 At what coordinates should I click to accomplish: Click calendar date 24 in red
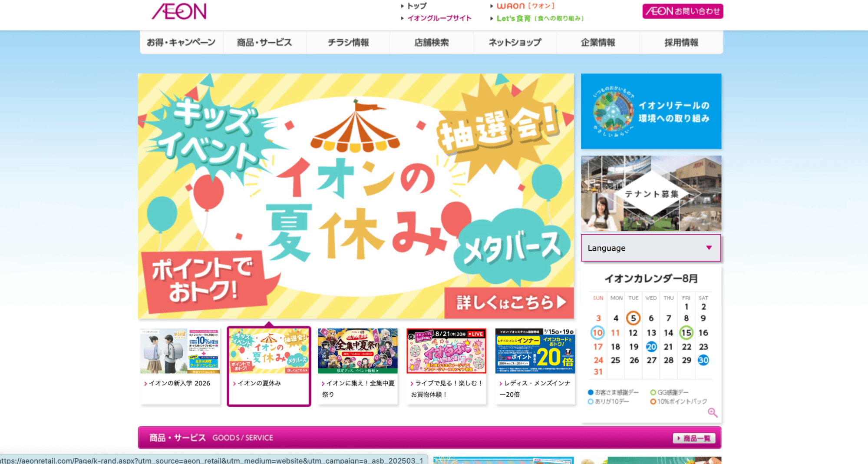[598, 360]
